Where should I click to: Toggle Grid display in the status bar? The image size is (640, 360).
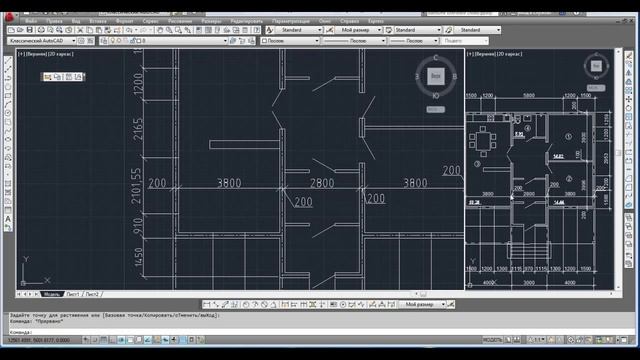(104, 340)
